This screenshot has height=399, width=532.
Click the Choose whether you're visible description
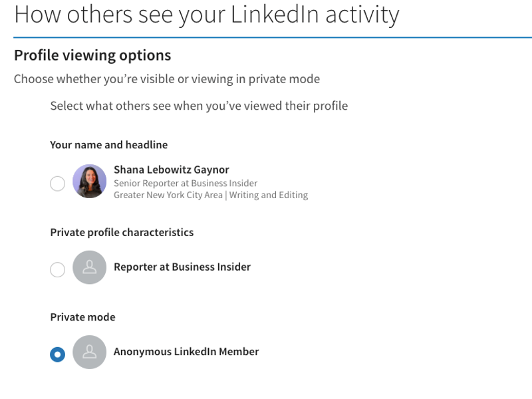pyautogui.click(x=167, y=79)
